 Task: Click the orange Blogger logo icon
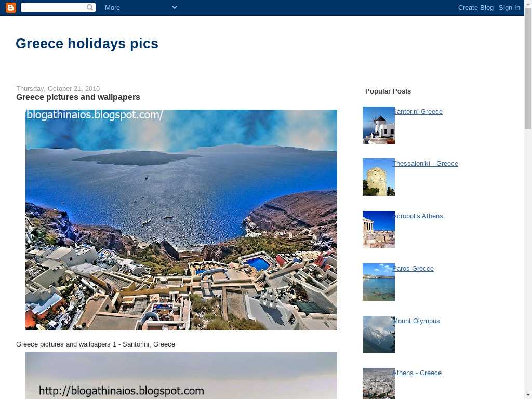11,7
